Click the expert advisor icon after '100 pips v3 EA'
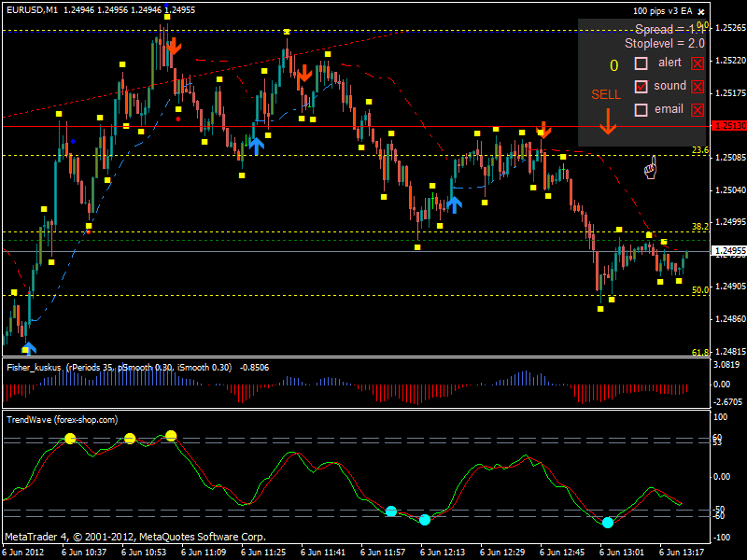This screenshot has height=560, width=747. pyautogui.click(x=701, y=11)
